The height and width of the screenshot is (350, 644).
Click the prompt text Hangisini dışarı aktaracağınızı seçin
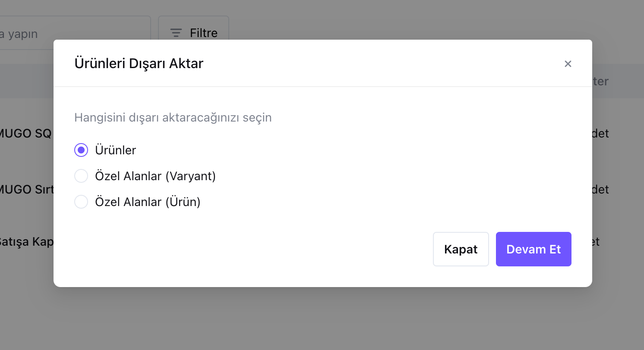click(173, 117)
